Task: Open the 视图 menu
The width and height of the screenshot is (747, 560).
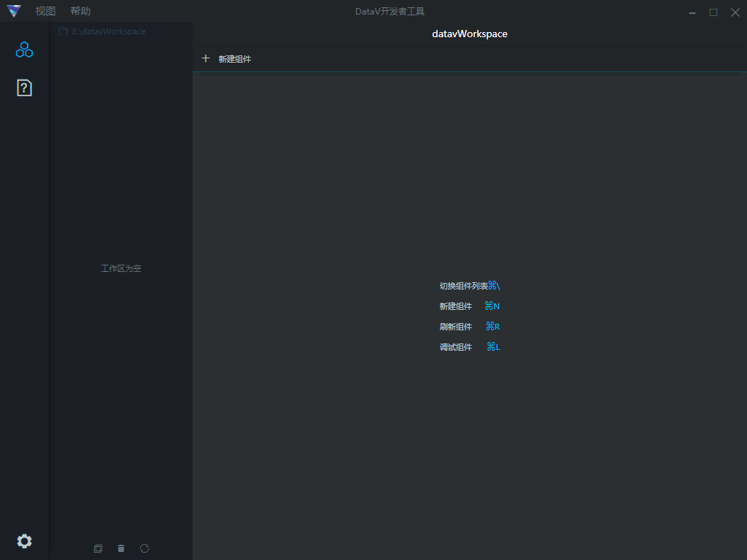Action: (x=45, y=11)
